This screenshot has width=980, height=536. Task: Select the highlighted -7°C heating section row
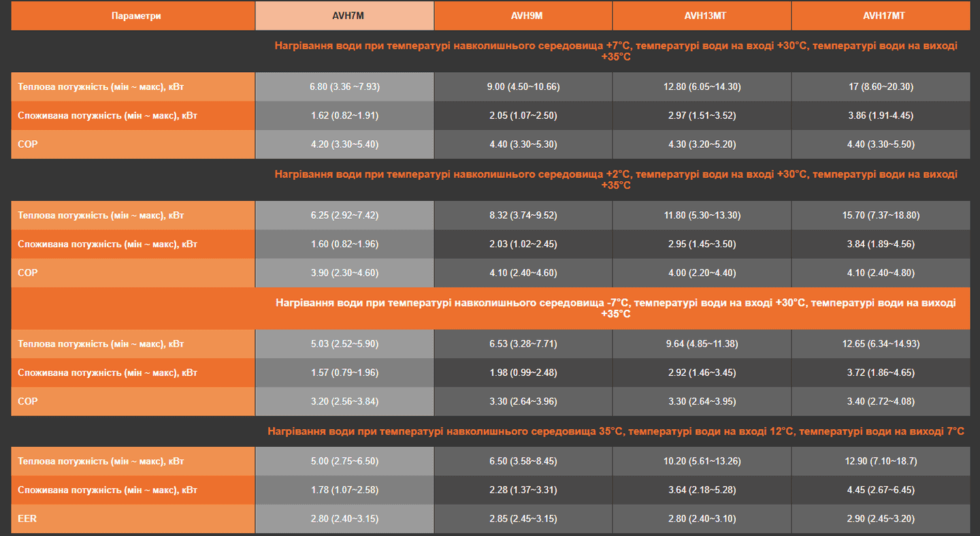pyautogui.click(x=615, y=309)
